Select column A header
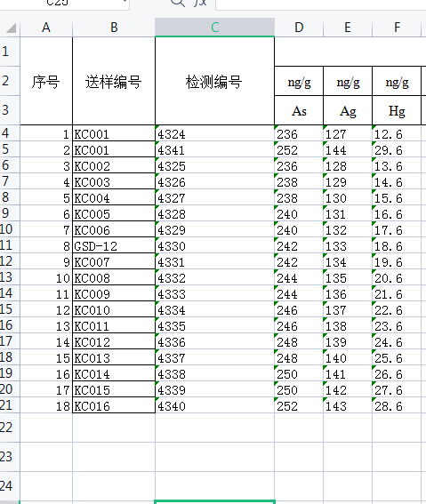The width and height of the screenshot is (426, 504). click(46, 28)
